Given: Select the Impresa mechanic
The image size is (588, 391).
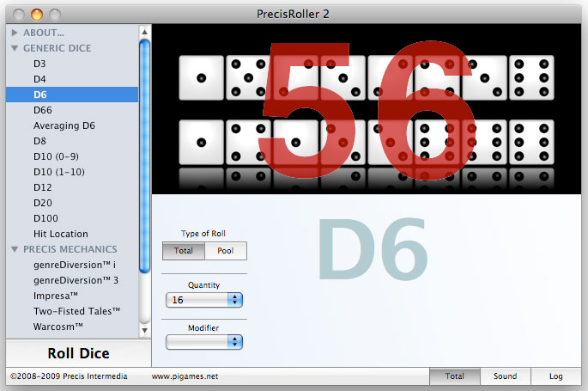Looking at the screenshot, I should point(72,296).
